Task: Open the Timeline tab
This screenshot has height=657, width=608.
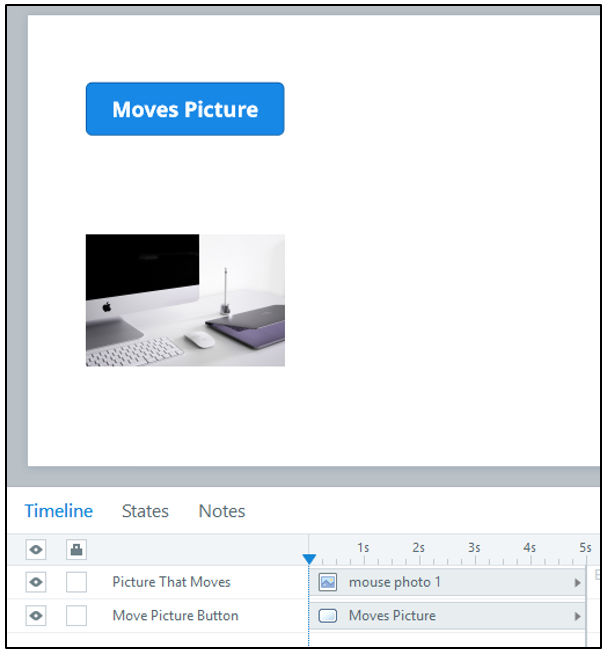Action: [59, 511]
